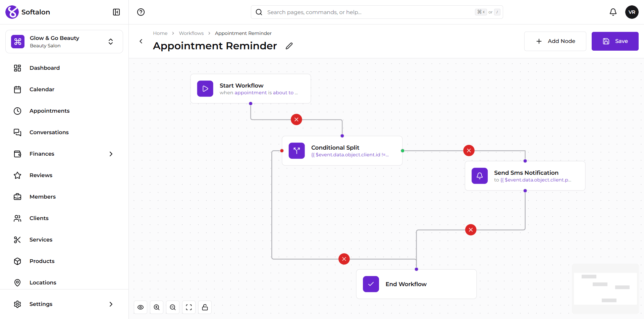
Task: Select the Send Sms Notification node title
Action: 526,173
